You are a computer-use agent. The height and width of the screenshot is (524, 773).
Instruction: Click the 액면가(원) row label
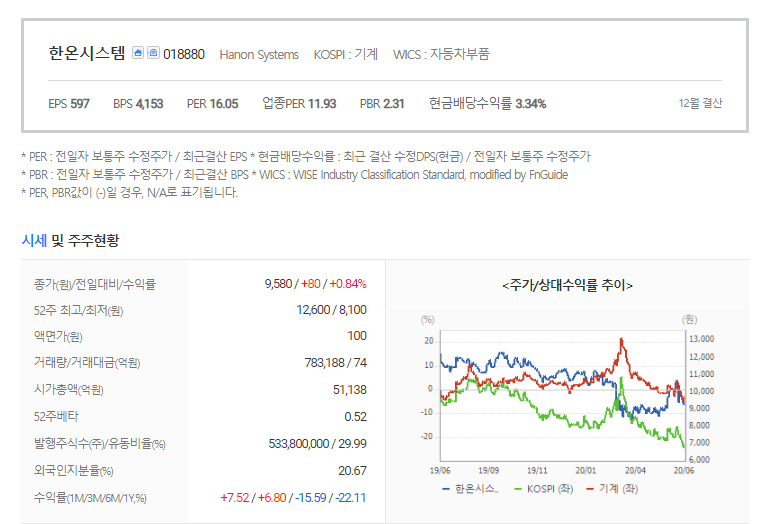pyautogui.click(x=58, y=337)
